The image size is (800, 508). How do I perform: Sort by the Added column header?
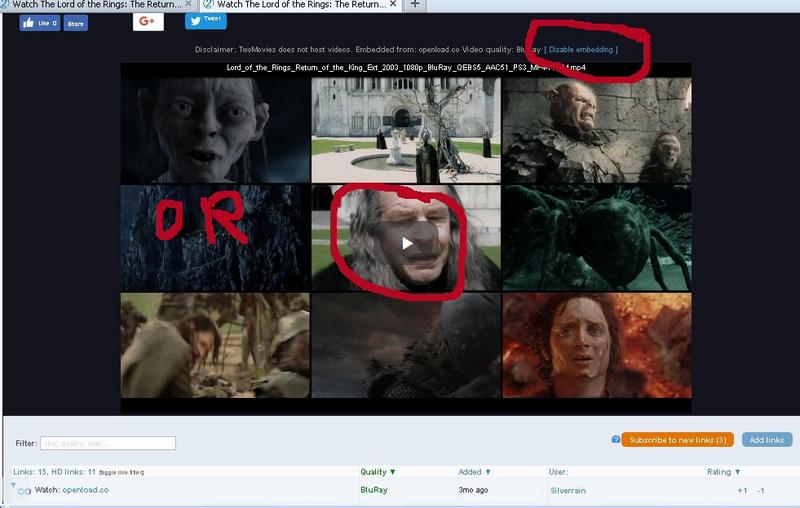(474, 472)
